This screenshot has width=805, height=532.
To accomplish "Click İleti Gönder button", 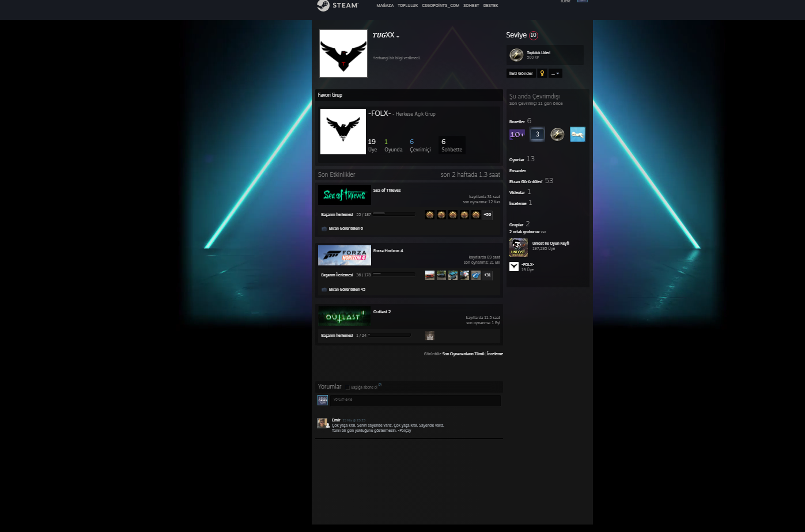I will point(521,73).
